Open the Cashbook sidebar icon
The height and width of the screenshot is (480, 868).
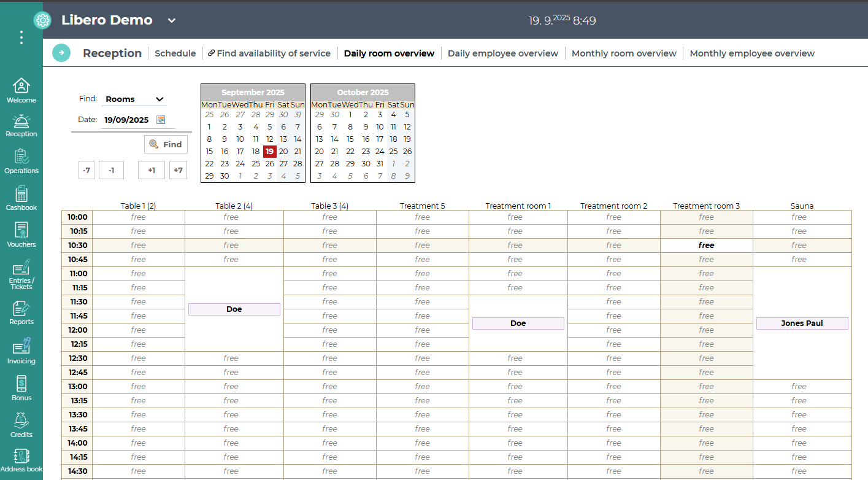21,195
